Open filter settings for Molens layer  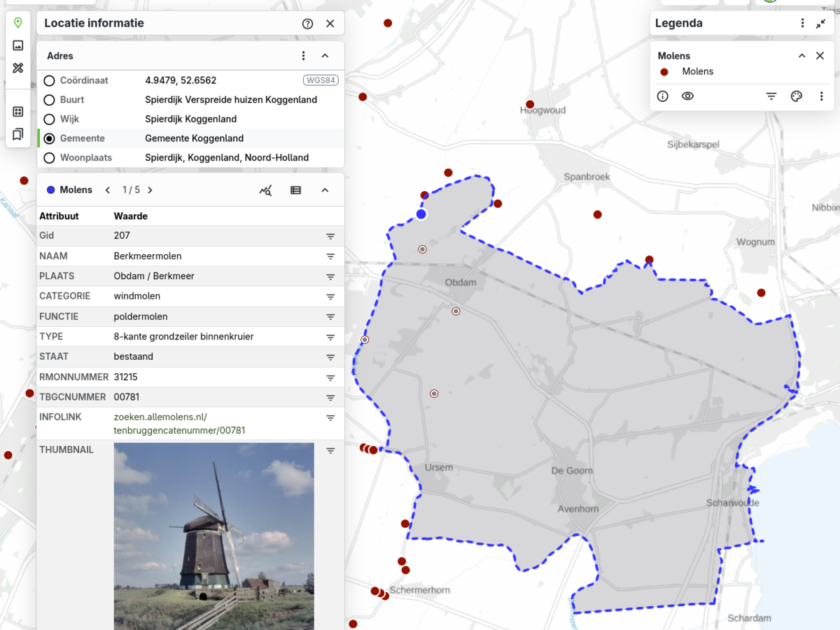[771, 97]
